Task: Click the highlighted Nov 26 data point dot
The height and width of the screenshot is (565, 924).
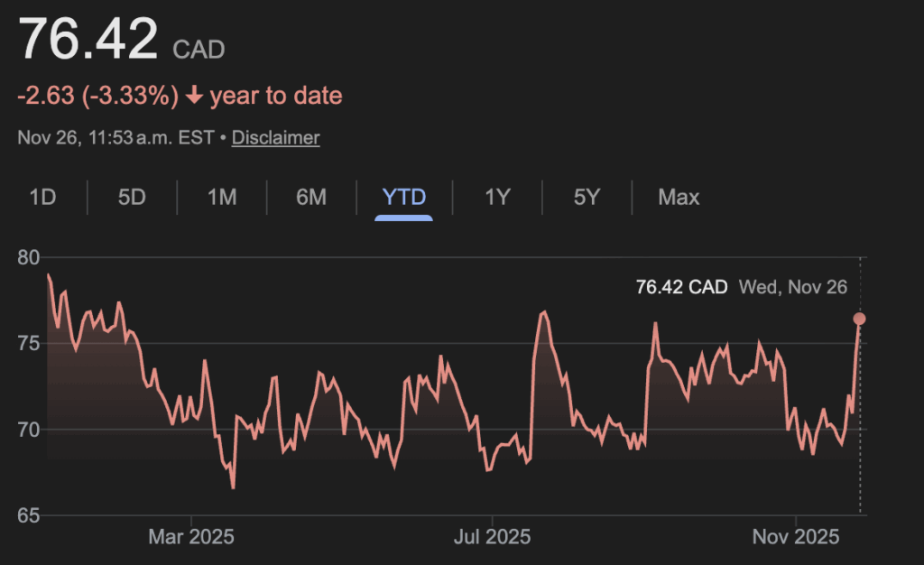Action: [859, 319]
